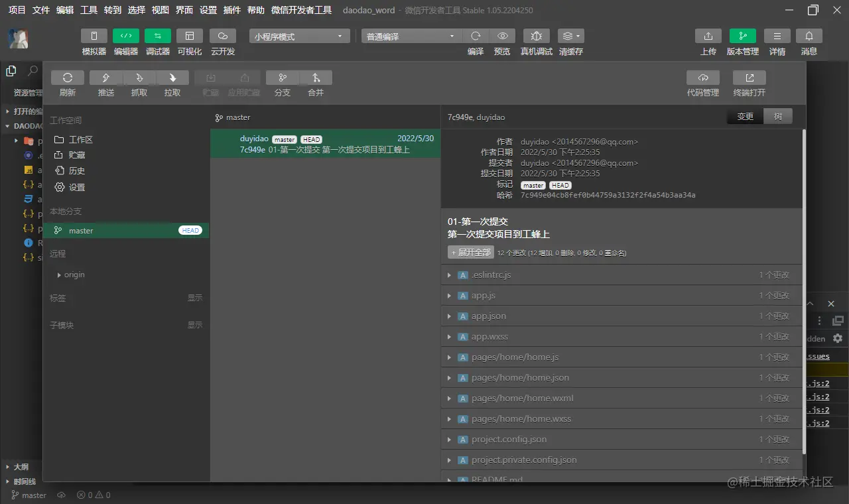Click the user avatar thumbnail
The width and height of the screenshot is (849, 504).
(x=18, y=38)
